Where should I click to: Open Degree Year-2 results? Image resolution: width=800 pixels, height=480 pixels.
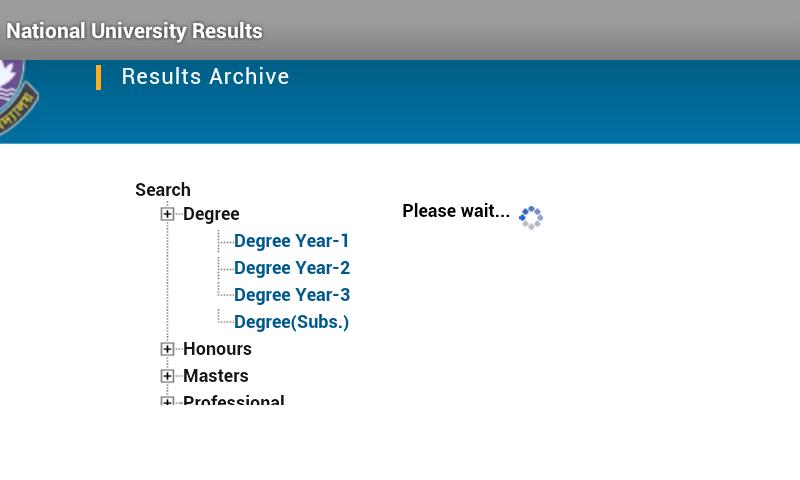tap(291, 268)
